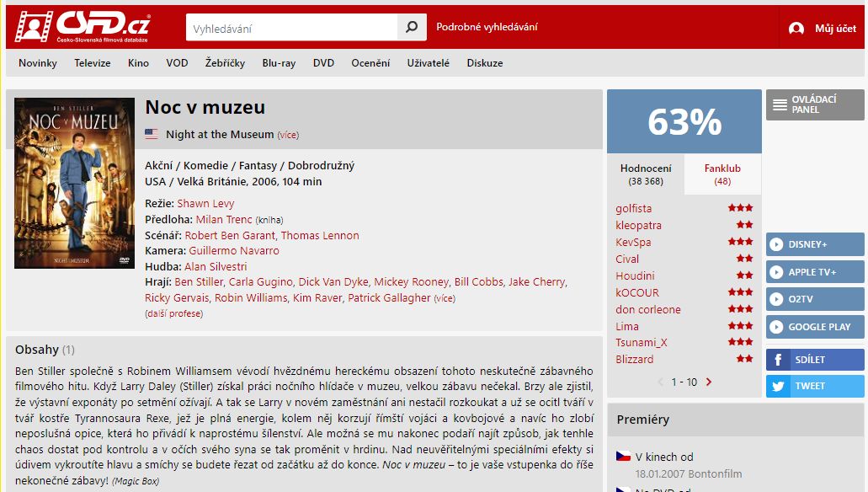Click Blizzard's two-star rating

pyautogui.click(x=744, y=359)
